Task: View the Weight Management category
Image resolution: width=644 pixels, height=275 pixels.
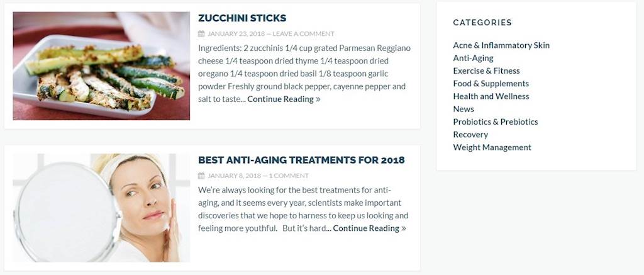Action: point(492,147)
